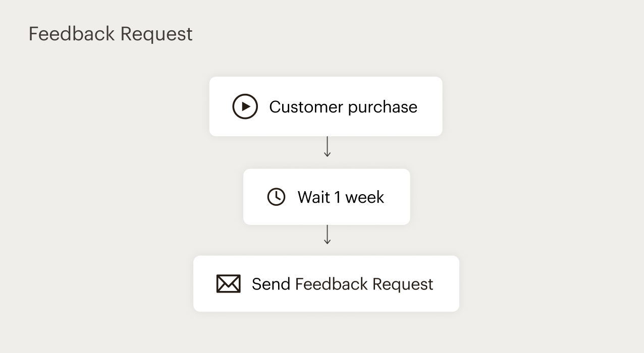Viewport: 644px width, 353px height.
Task: Click the "Feedback Request" page title
Action: (111, 34)
